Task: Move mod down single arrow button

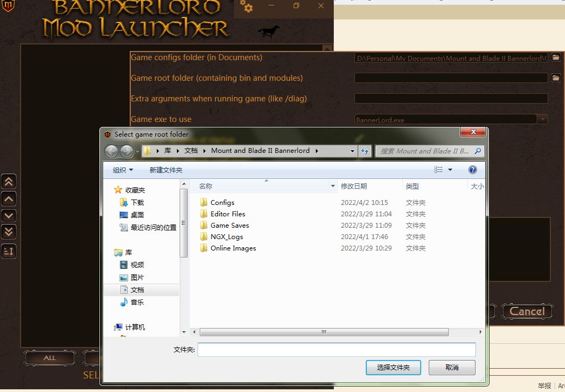Action: pyautogui.click(x=9, y=216)
